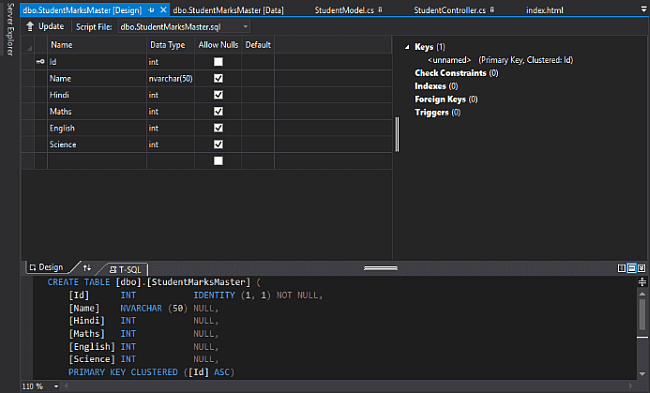
Task: Click the Default column header
Action: point(258,45)
